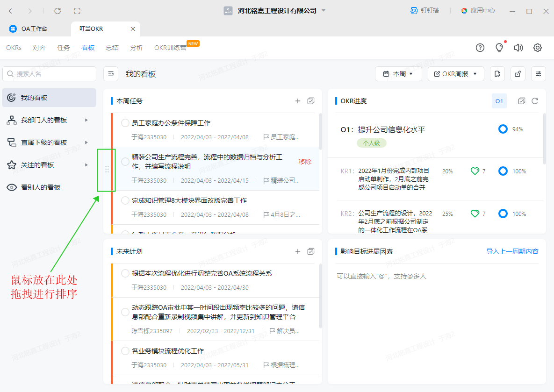Image resolution: width=554 pixels, height=392 pixels.
Task: Click the export icon beside OKR周报
Action: pyautogui.click(x=497, y=74)
